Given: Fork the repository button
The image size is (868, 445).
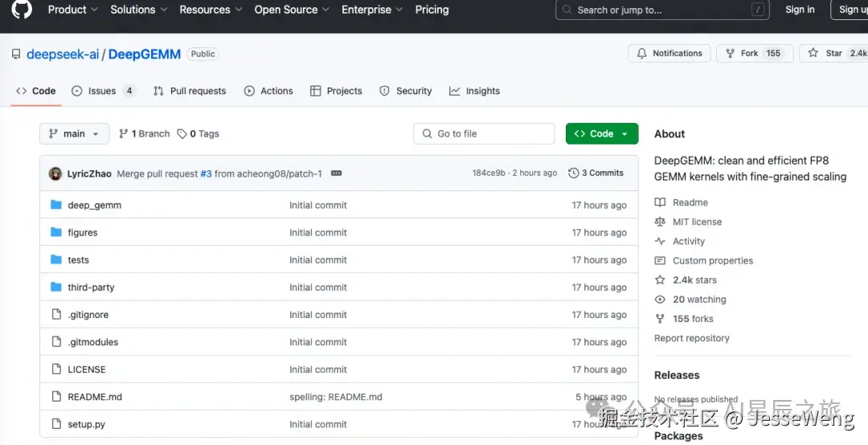Looking at the screenshot, I should click(755, 53).
